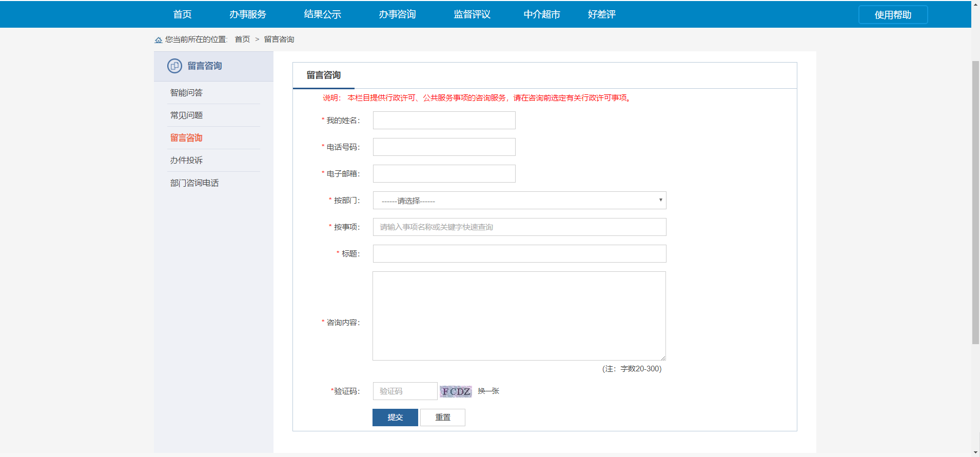Open the 办事服务 navigation menu
Viewport: 980px width, 457px height.
click(x=248, y=14)
